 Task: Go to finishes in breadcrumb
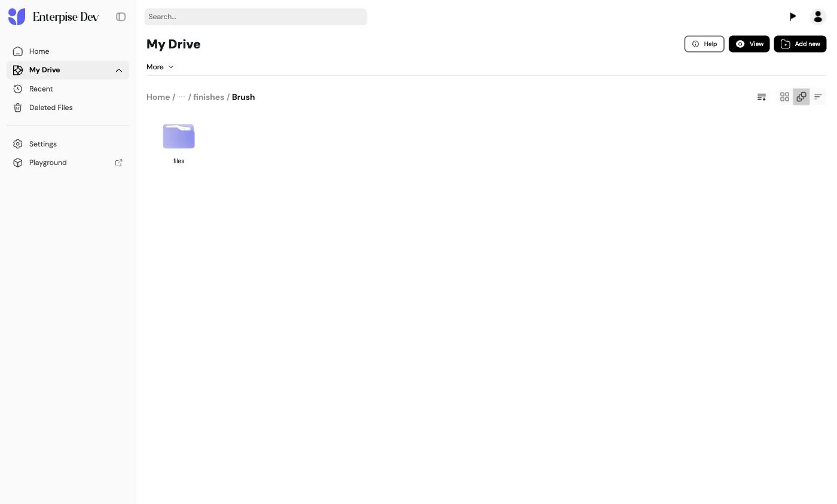point(209,97)
